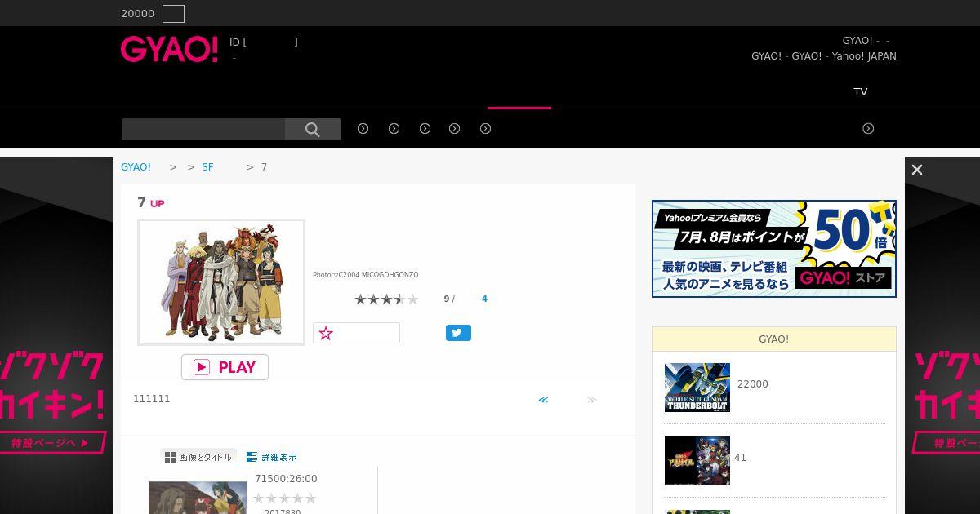Viewport: 980px width, 514px height.
Task: Go to the SF breadcrumb category
Action: coord(207,166)
